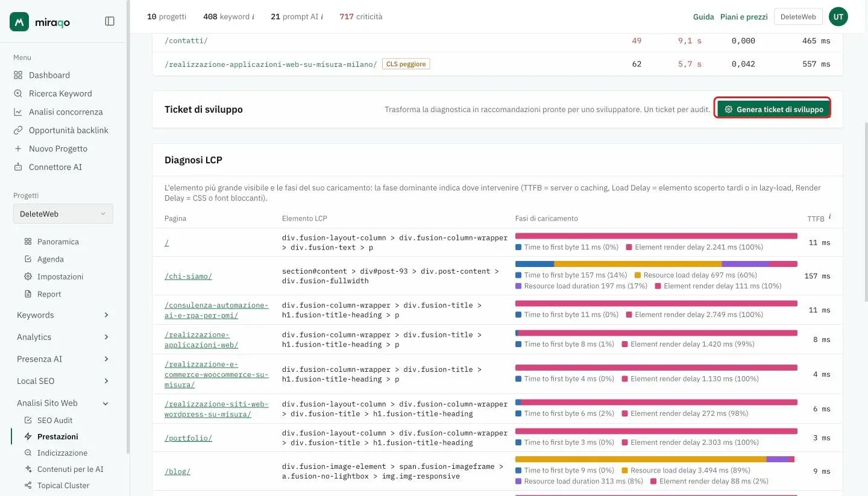The height and width of the screenshot is (496, 868).
Task: Open the Guida link
Action: 703,17
